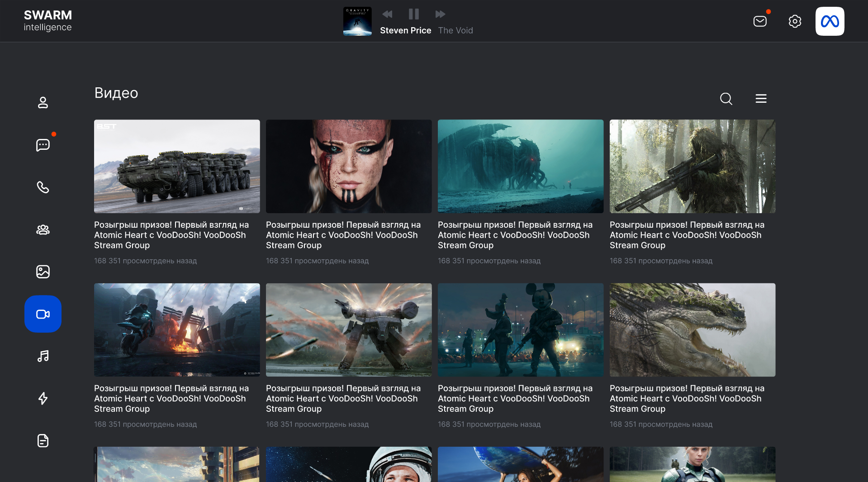Skip to the next track

(x=440, y=14)
